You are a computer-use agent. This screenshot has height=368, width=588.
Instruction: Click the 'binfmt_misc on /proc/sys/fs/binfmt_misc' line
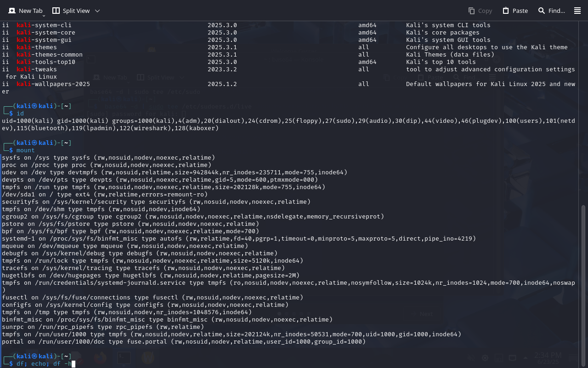point(167,320)
